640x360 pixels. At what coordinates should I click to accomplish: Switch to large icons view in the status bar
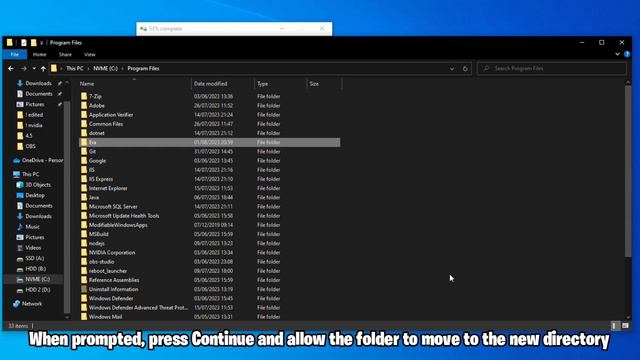(x=625, y=326)
